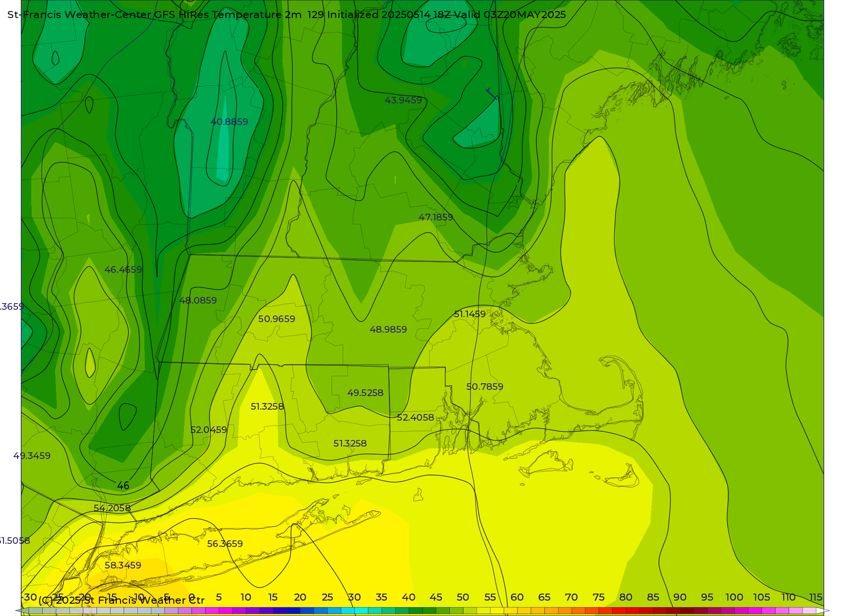The width and height of the screenshot is (845, 616).
Task: Click the copyright St Francis Weather Ctr text
Action: [121, 601]
